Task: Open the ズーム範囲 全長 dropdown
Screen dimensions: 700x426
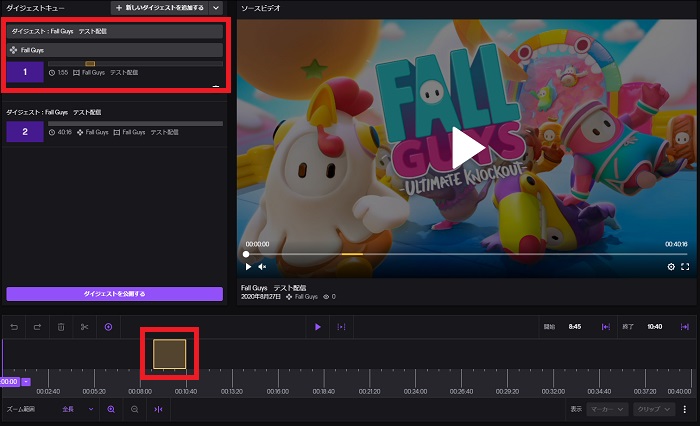Action: 78,409
